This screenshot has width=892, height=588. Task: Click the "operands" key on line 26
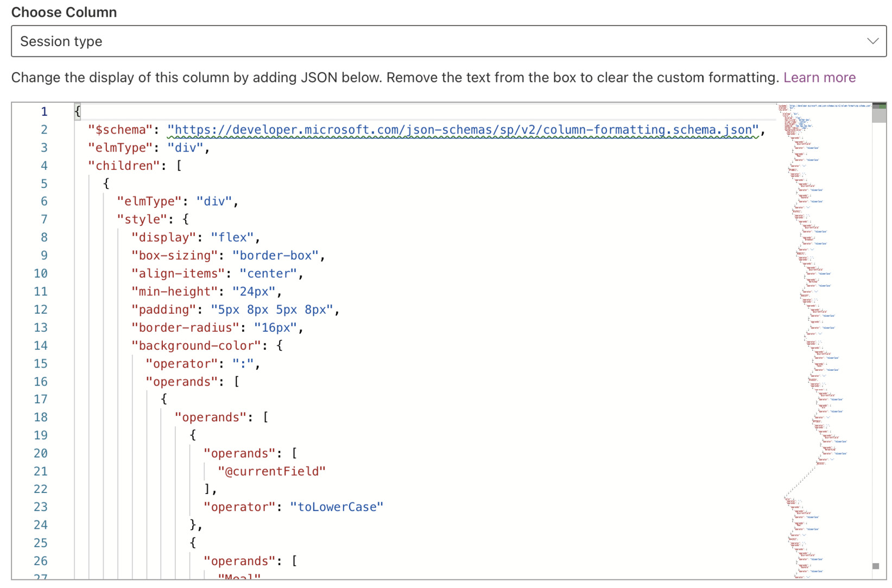239,561
